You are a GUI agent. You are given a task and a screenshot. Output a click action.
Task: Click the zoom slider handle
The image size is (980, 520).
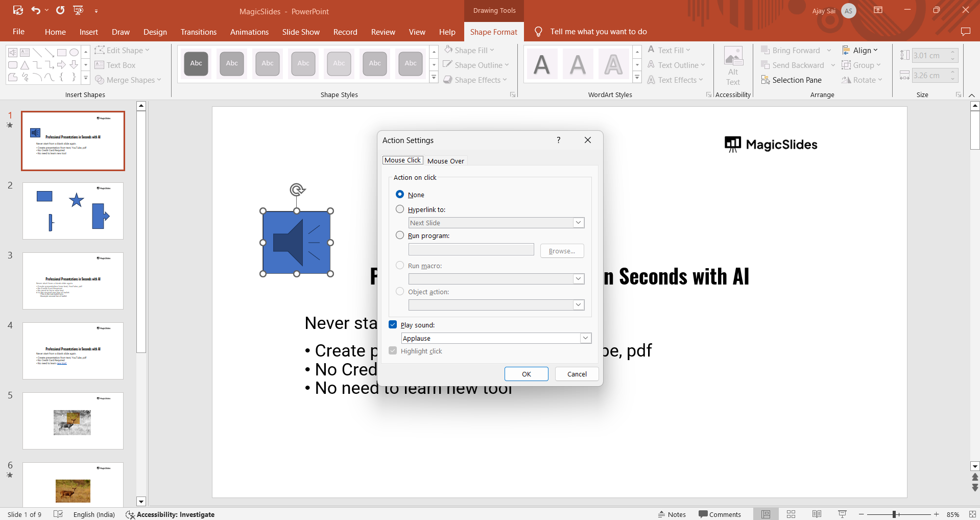point(894,514)
